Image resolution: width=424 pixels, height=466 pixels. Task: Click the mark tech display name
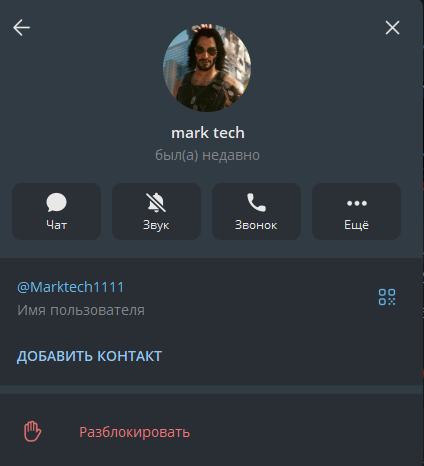208,133
